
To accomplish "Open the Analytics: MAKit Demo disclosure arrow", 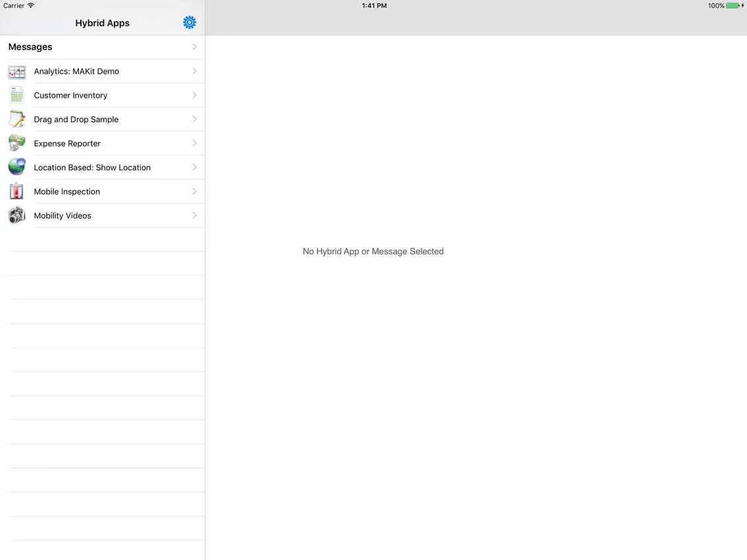I will tap(194, 71).
